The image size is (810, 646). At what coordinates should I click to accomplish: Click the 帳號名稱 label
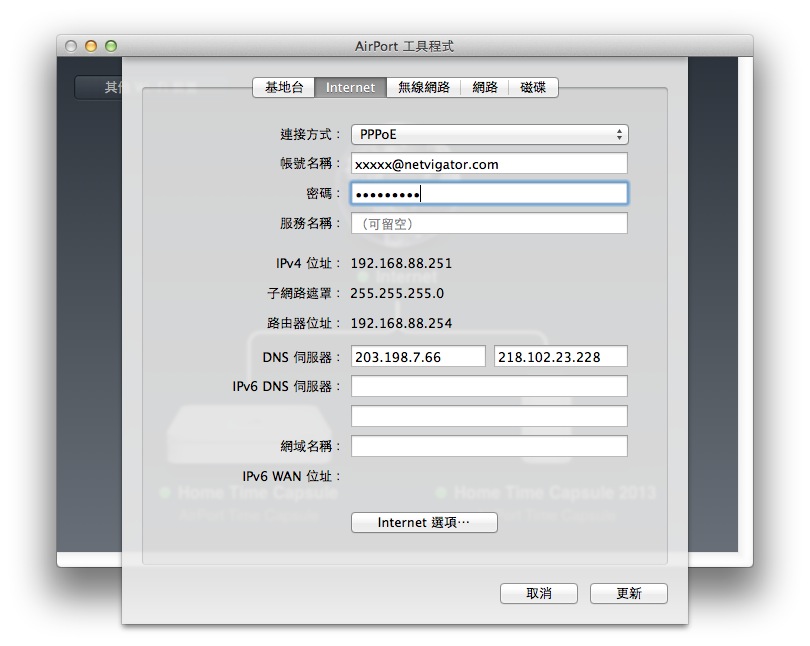310,164
